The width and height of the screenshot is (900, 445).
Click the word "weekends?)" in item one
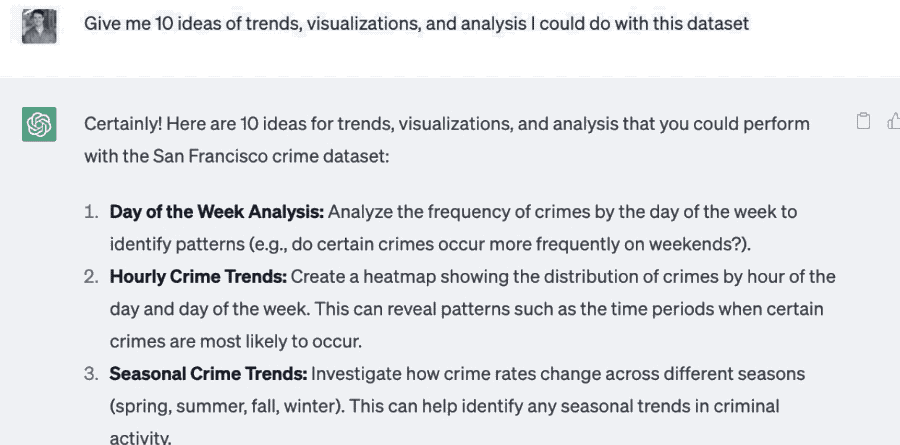click(x=706, y=244)
